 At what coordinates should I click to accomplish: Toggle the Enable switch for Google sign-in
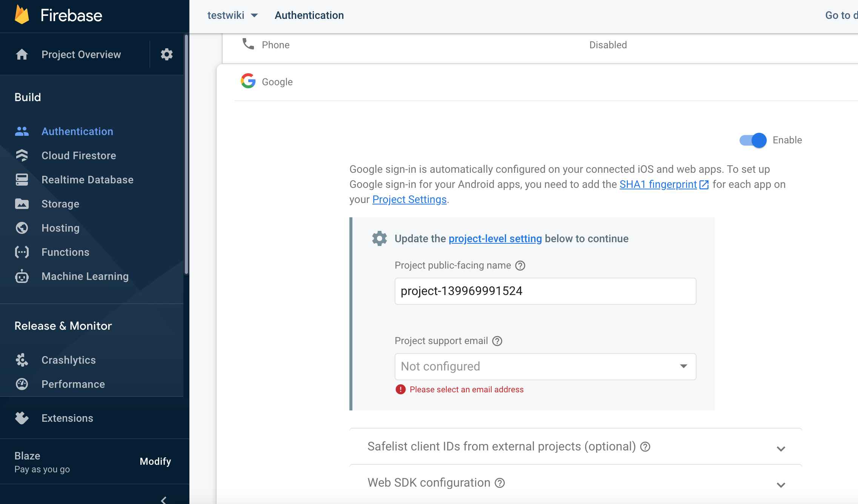(x=753, y=140)
